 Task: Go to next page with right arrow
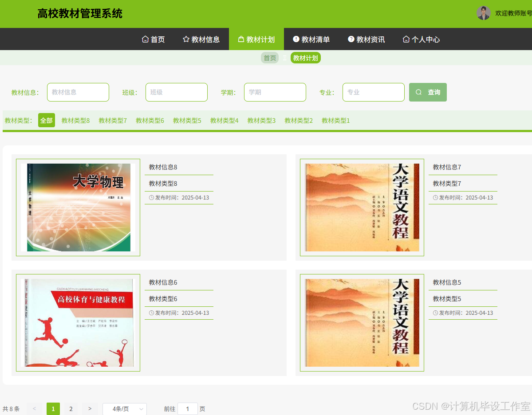pyautogui.click(x=90, y=409)
